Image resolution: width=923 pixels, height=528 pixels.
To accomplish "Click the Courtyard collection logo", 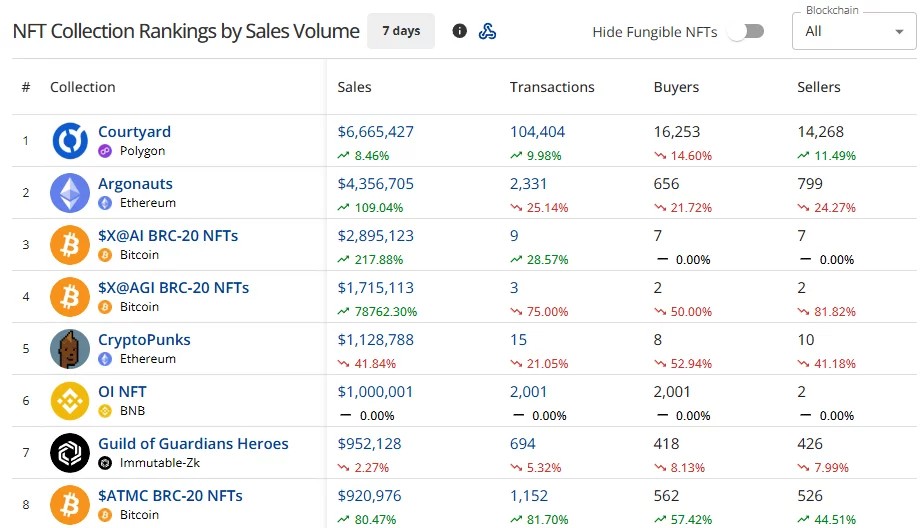I will point(70,141).
